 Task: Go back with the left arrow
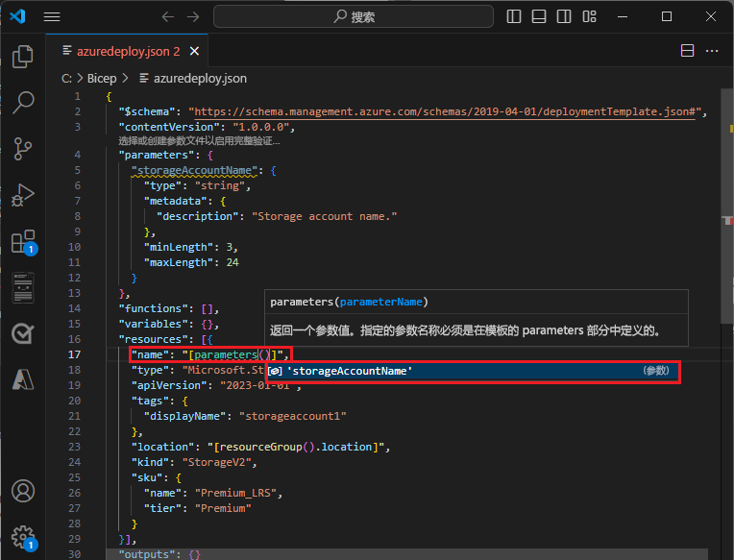(x=167, y=17)
